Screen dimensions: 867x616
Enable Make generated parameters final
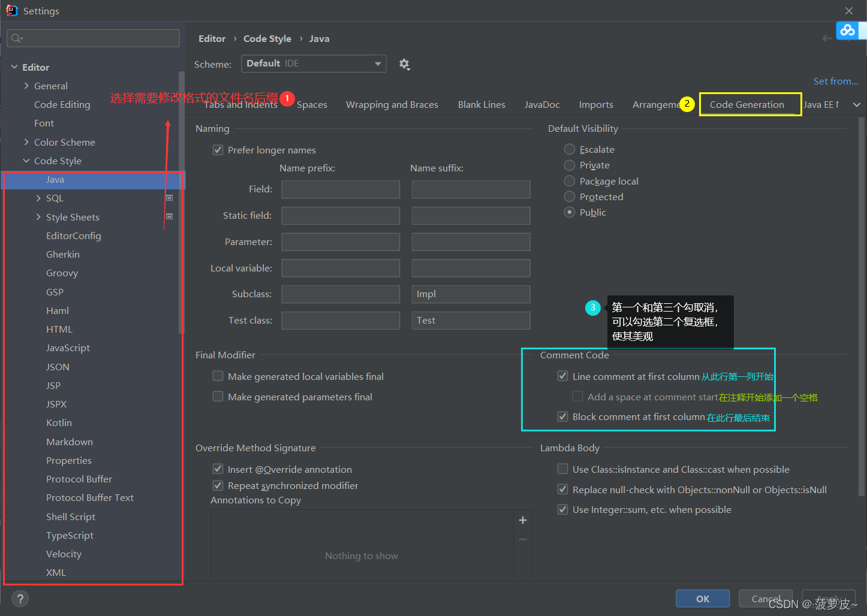pyautogui.click(x=218, y=397)
